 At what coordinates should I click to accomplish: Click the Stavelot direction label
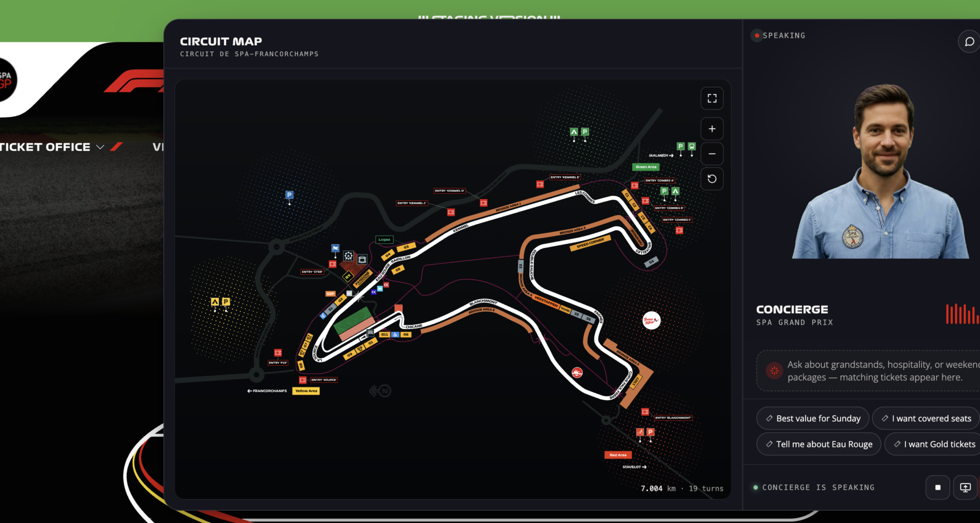634,467
